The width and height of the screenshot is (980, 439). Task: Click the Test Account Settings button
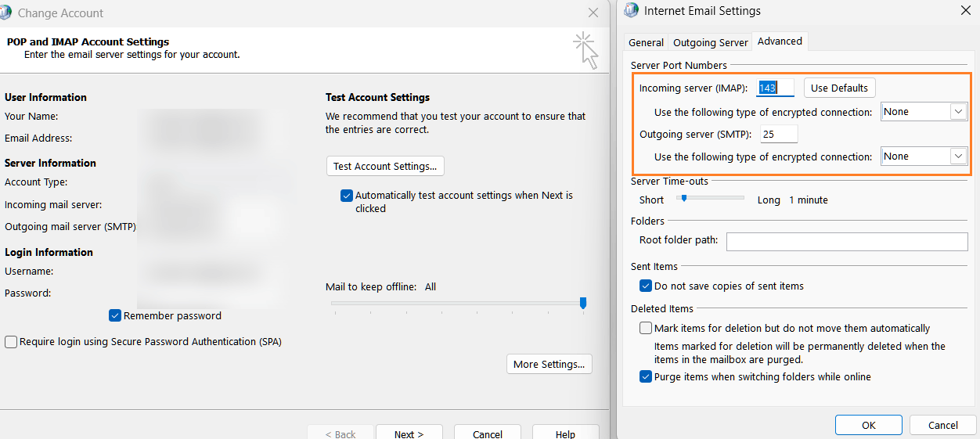click(385, 166)
